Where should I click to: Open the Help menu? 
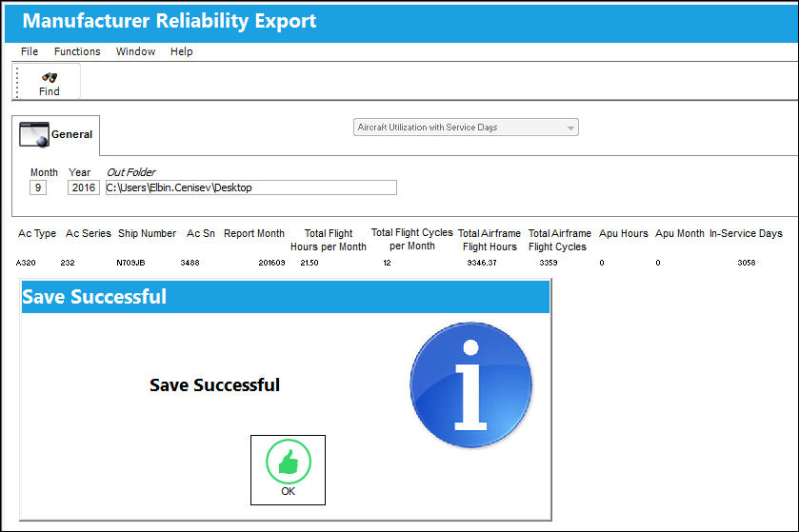click(181, 51)
